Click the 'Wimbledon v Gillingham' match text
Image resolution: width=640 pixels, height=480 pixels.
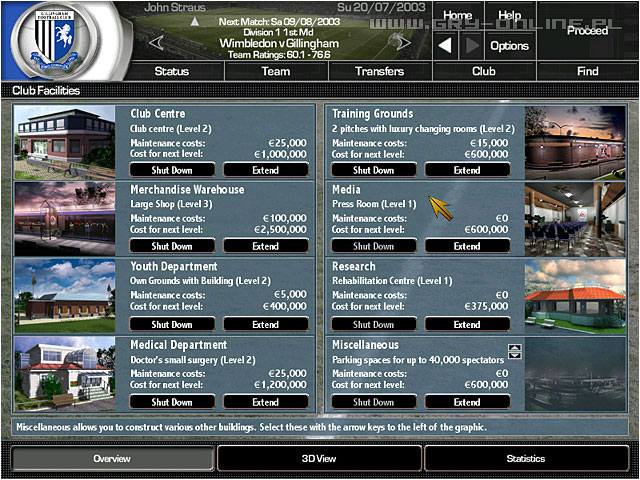(x=279, y=43)
